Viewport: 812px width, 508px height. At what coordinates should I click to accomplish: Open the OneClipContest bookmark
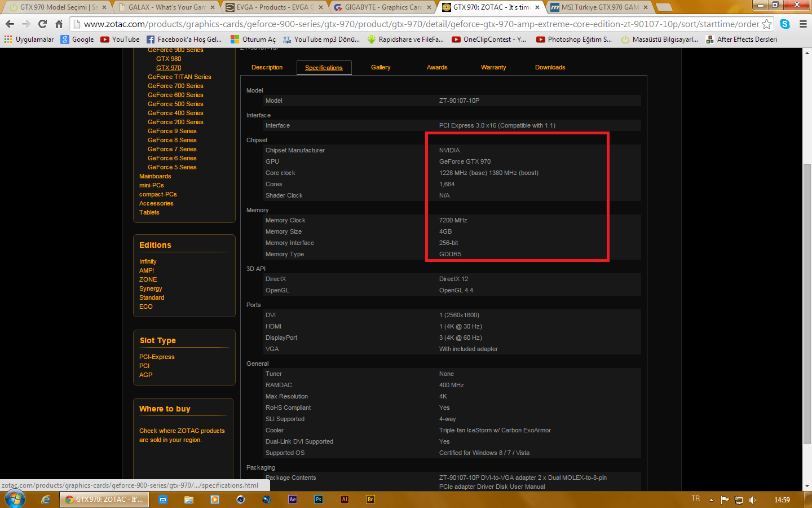pyautogui.click(x=489, y=40)
